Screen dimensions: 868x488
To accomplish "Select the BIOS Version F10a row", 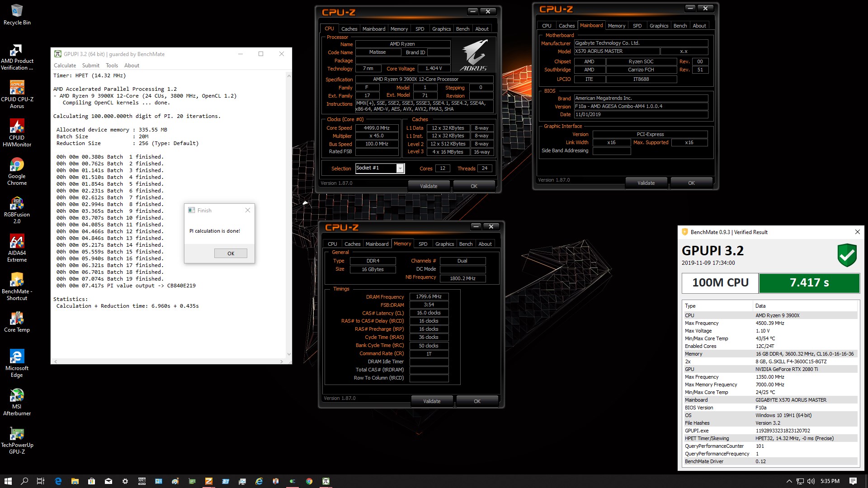I will pyautogui.click(x=770, y=408).
